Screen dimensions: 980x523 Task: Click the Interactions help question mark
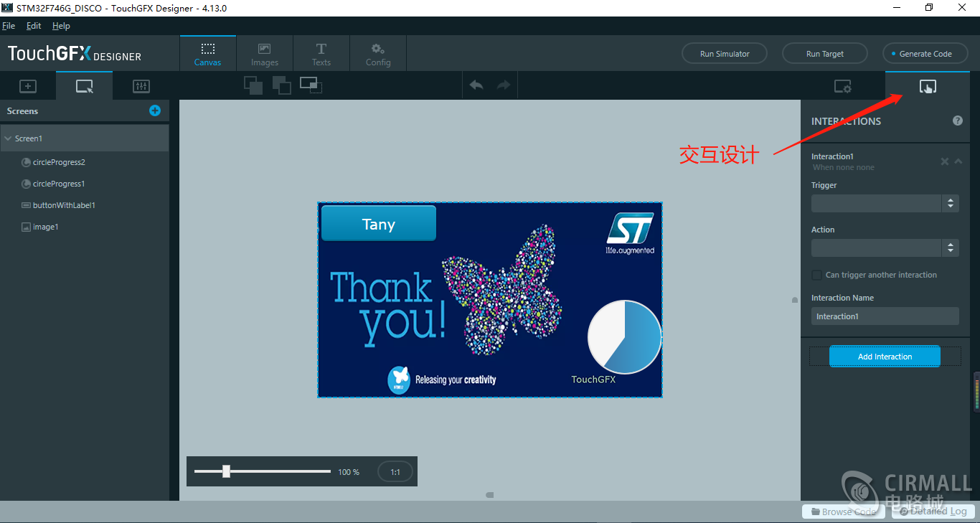[x=958, y=121]
